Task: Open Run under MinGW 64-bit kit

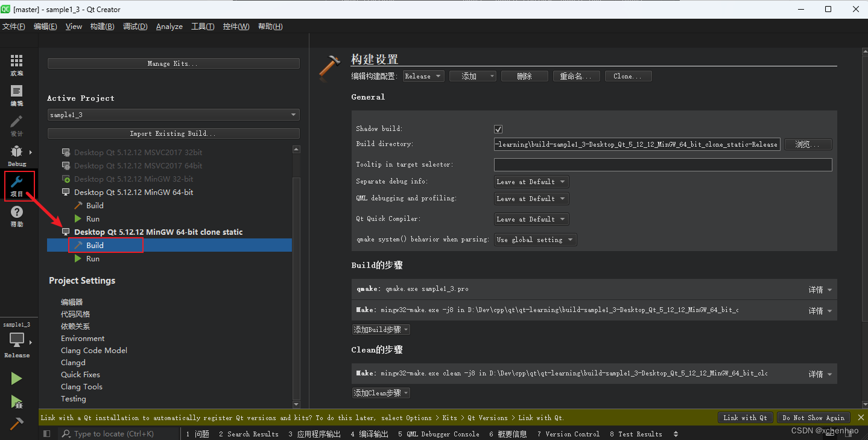Action: (92, 219)
